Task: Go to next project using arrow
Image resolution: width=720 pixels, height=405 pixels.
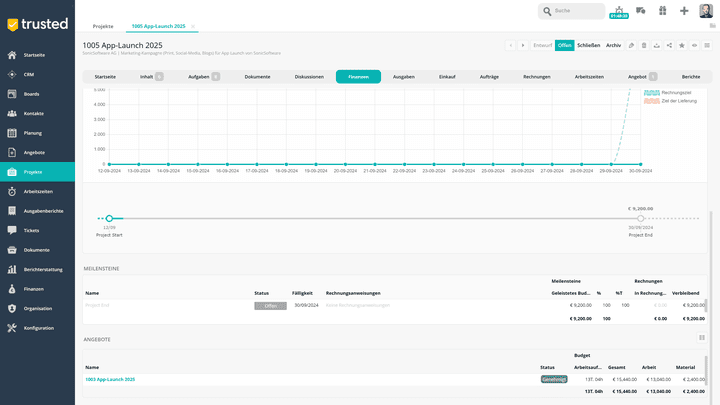Action: coord(522,45)
